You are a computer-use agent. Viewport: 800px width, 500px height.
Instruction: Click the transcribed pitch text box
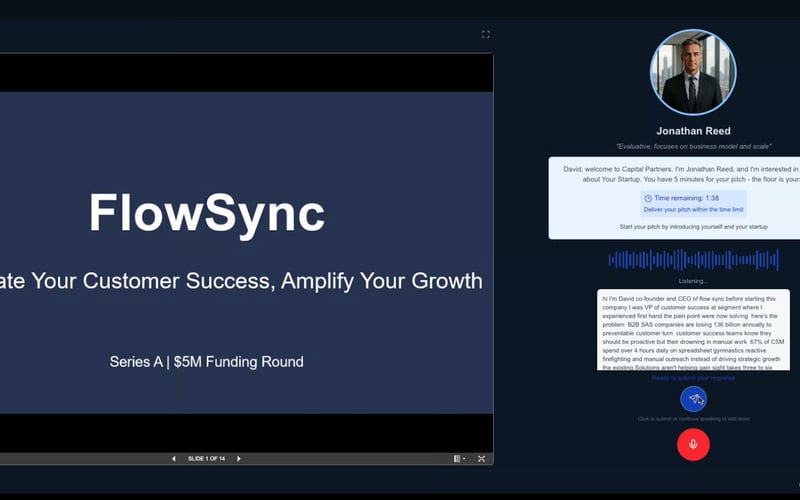pos(693,330)
